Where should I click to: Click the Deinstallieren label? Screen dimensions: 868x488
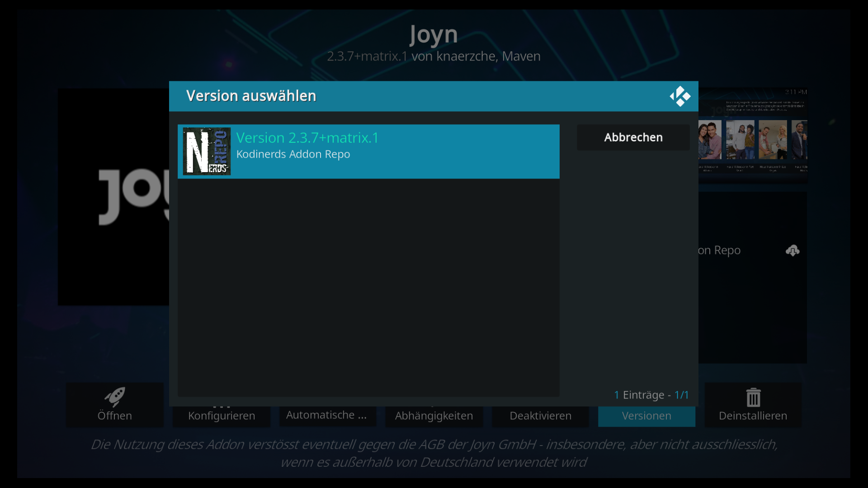753,416
